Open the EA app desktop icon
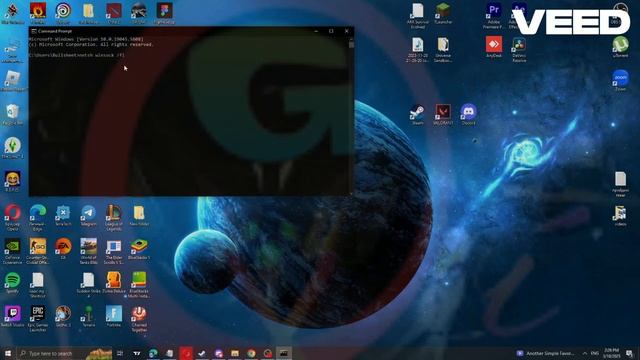The image size is (640, 360). [x=63, y=249]
